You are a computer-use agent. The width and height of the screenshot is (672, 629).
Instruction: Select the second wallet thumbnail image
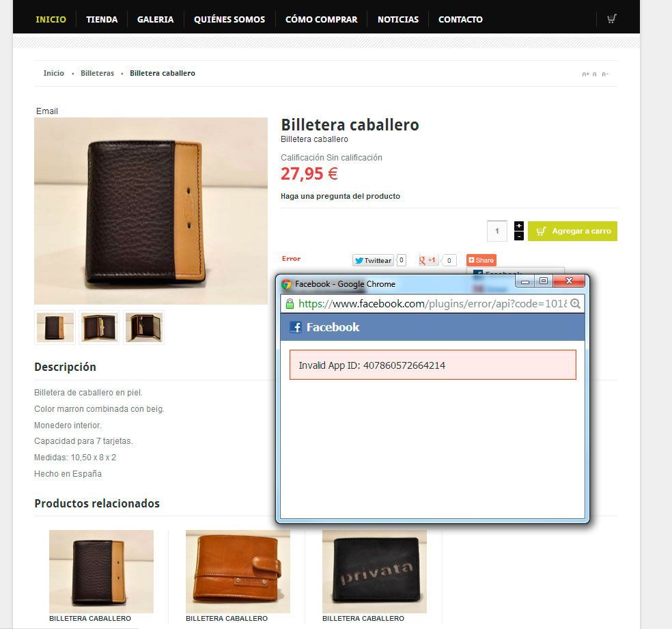[100, 327]
